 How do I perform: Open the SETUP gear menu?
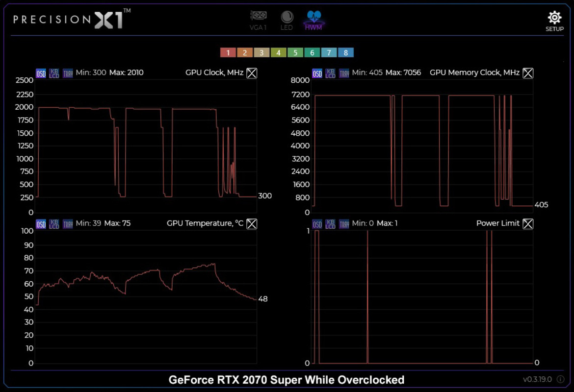554,21
